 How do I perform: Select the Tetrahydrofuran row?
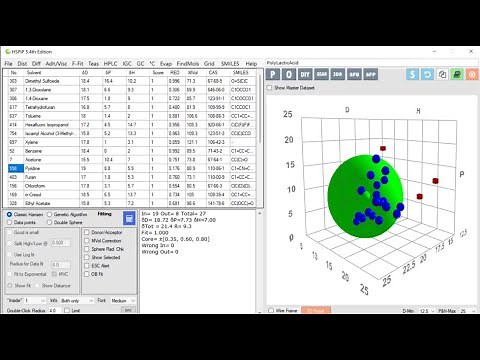(132, 107)
